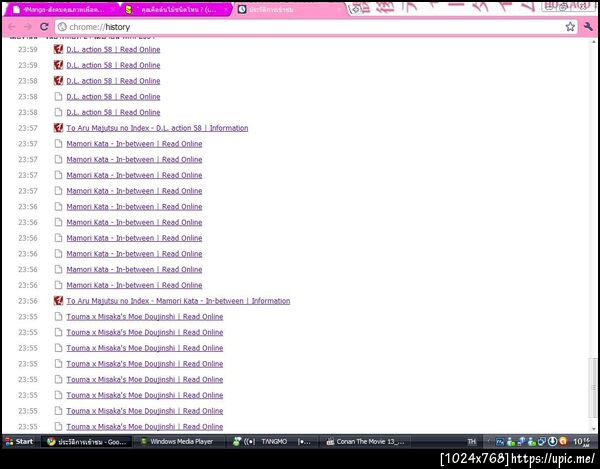The height and width of the screenshot is (469, 600).
Task: Click the page info icon in the address bar
Action: [62, 27]
